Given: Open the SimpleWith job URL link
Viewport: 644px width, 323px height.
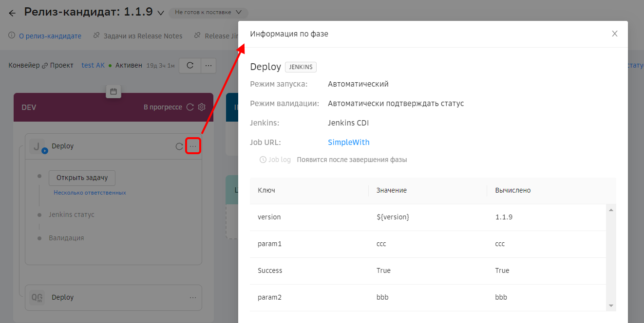Looking at the screenshot, I should click(x=348, y=143).
